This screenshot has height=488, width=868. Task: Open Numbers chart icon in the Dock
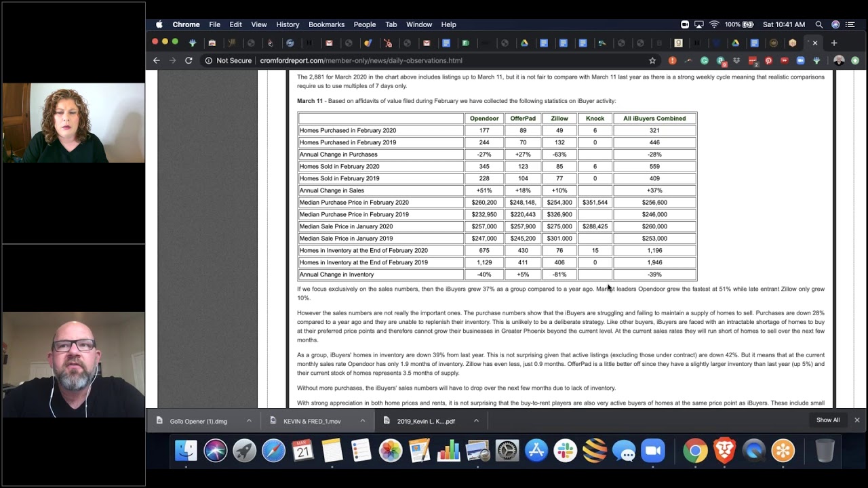(449, 451)
